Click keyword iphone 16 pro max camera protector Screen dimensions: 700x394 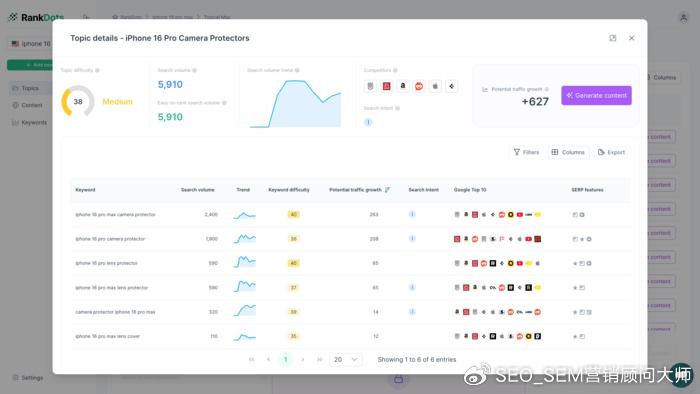[x=116, y=215]
